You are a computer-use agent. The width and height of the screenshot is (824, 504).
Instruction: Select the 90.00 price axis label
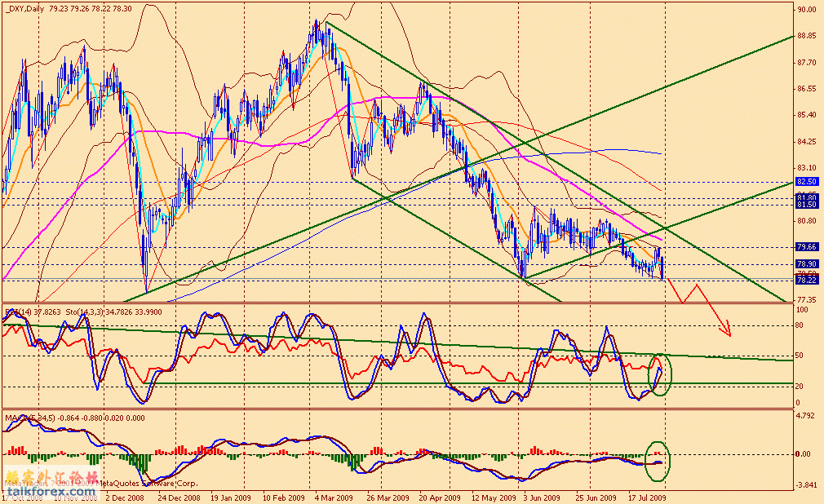(x=807, y=10)
